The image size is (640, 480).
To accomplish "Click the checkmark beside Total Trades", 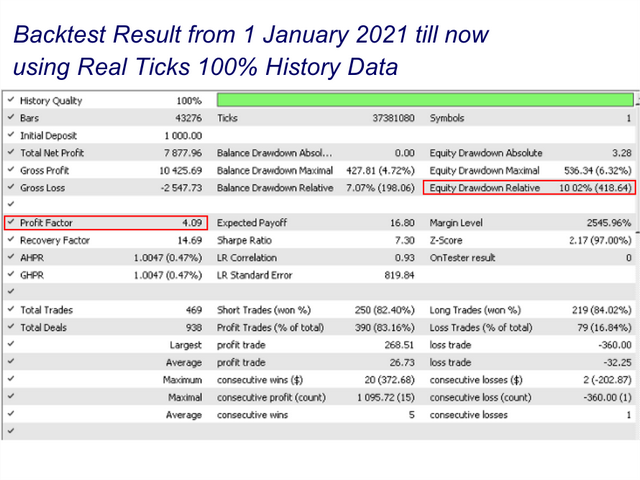I will 11,309.
